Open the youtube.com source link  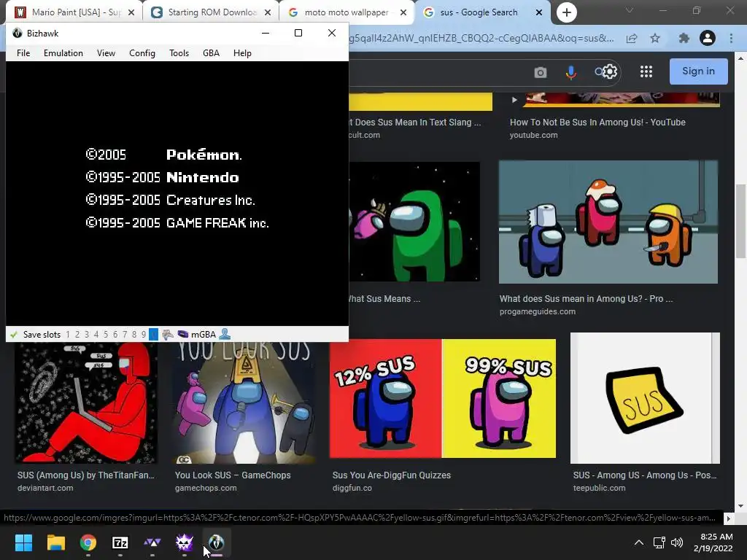click(x=533, y=135)
